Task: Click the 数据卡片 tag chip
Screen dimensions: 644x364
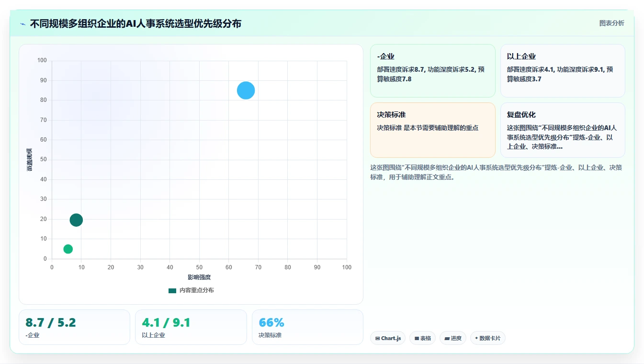Action: pos(487,338)
